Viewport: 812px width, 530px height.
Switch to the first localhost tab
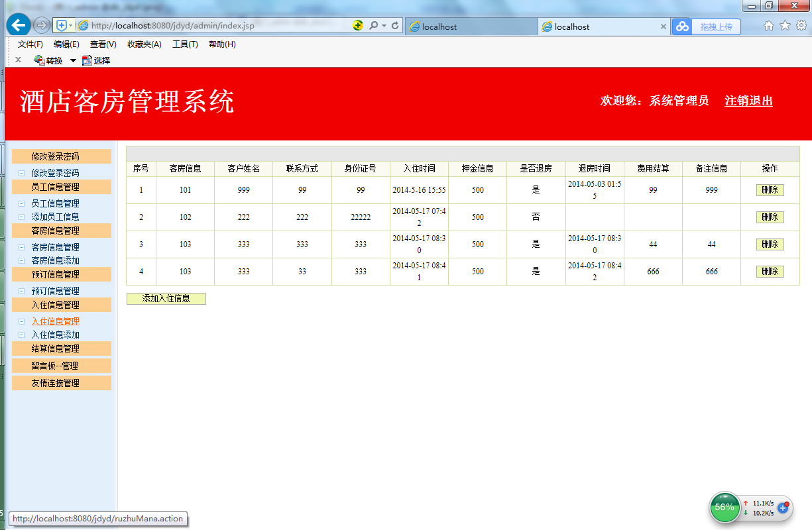click(x=471, y=26)
